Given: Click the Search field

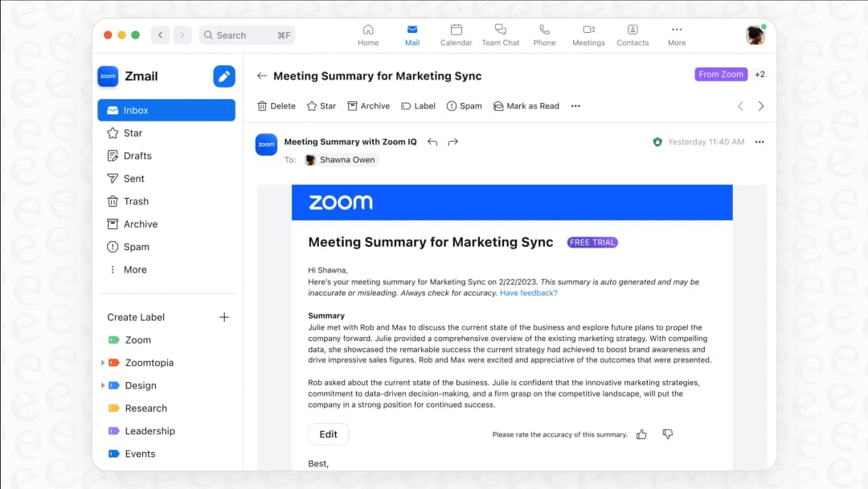Looking at the screenshot, I should tap(247, 35).
